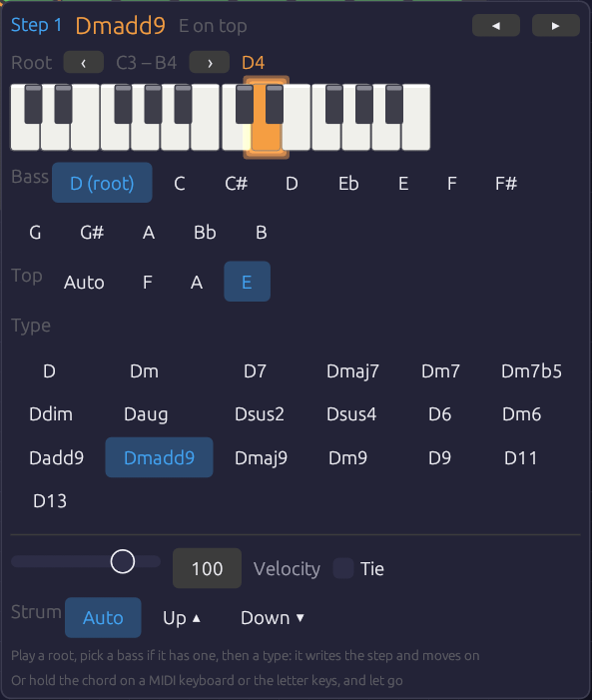This screenshot has width=592, height=700.
Task: Select Eb as bass note
Action: click(x=348, y=183)
